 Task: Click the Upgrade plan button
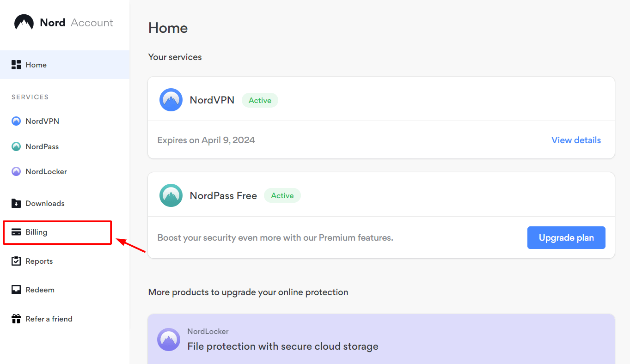pyautogui.click(x=566, y=238)
